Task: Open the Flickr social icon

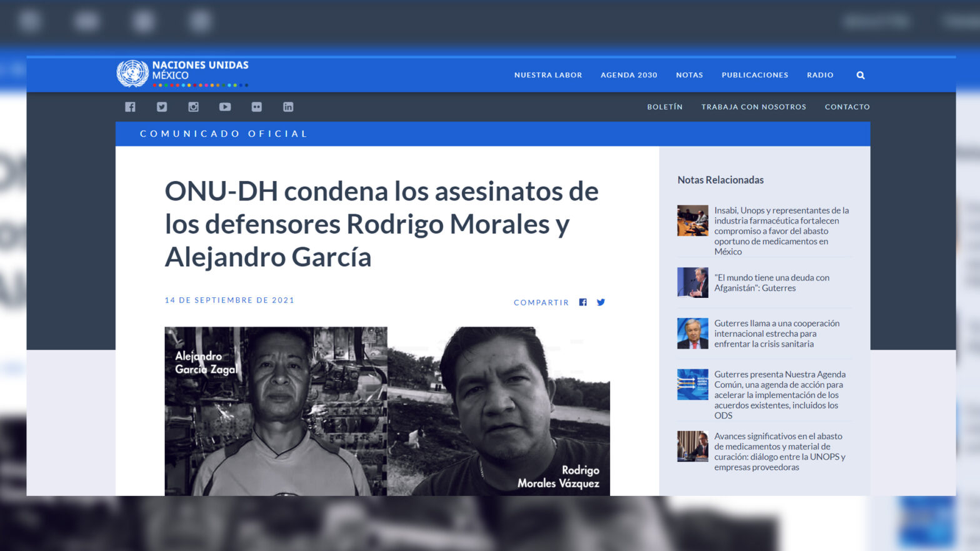Action: pos(257,107)
